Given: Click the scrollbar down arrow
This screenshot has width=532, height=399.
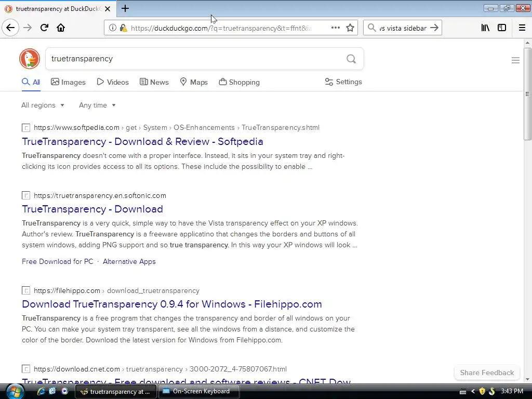Looking at the screenshot, I should tap(527, 379).
